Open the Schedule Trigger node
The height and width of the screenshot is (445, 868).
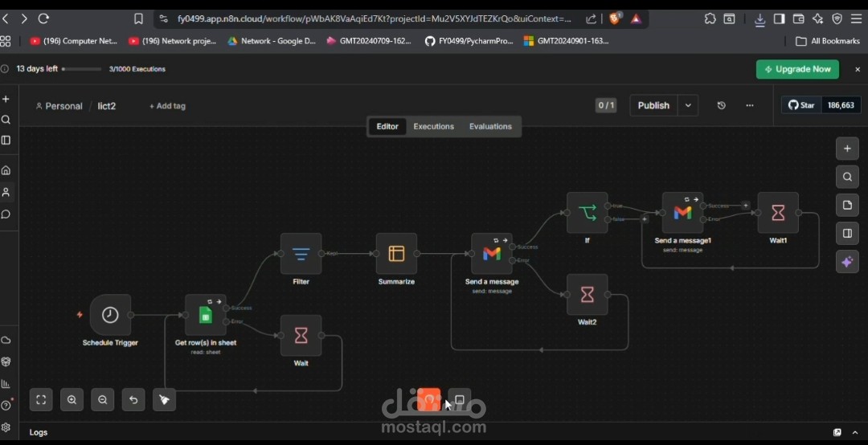pos(110,314)
